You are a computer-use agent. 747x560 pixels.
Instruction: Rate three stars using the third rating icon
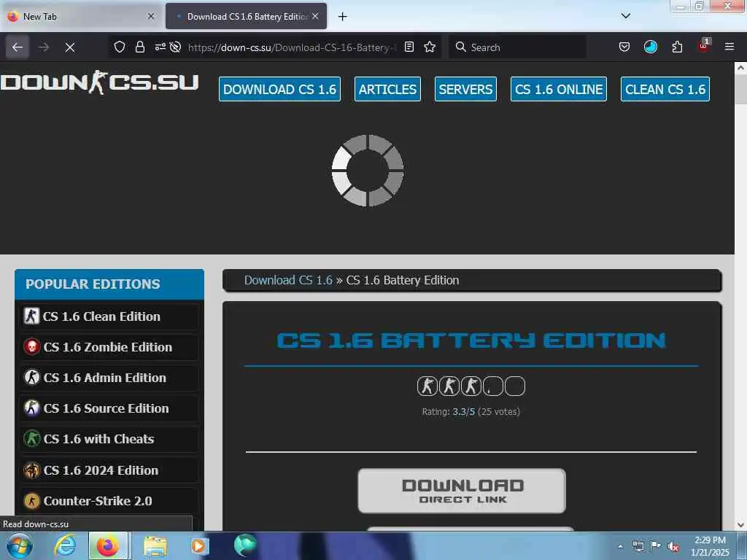pyautogui.click(x=471, y=386)
